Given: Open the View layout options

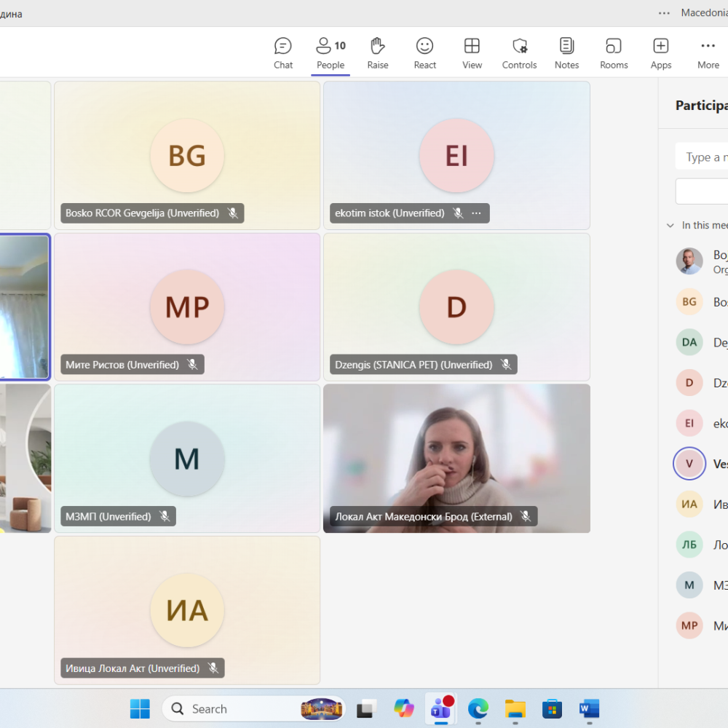Looking at the screenshot, I should (472, 53).
